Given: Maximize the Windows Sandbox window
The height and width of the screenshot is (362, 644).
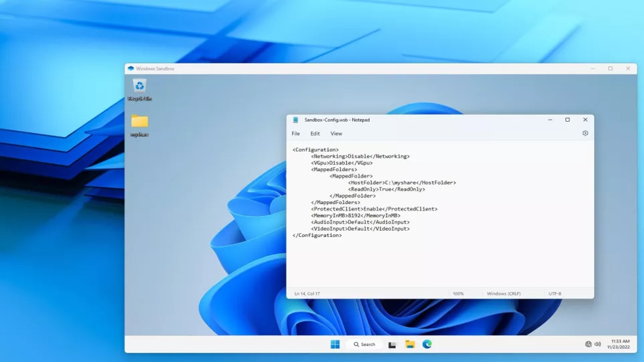Looking at the screenshot, I should pyautogui.click(x=610, y=69).
